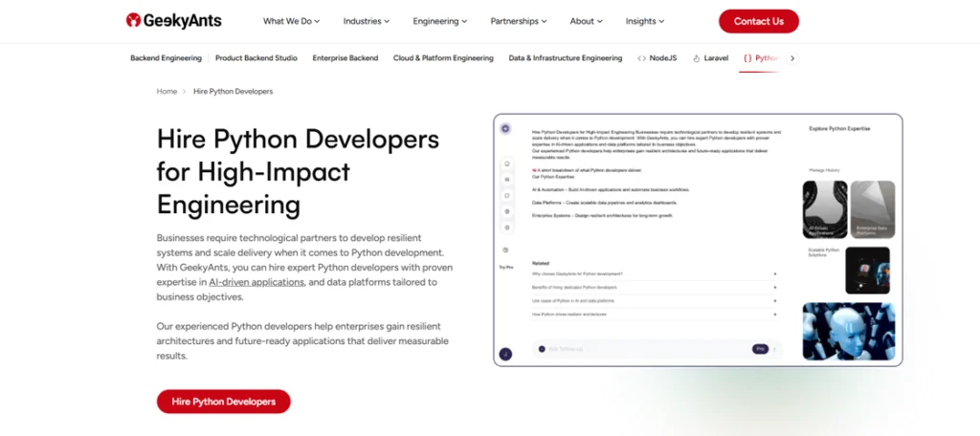Click the round logo icon atop the preview sidebar
980x436 pixels.
505,128
